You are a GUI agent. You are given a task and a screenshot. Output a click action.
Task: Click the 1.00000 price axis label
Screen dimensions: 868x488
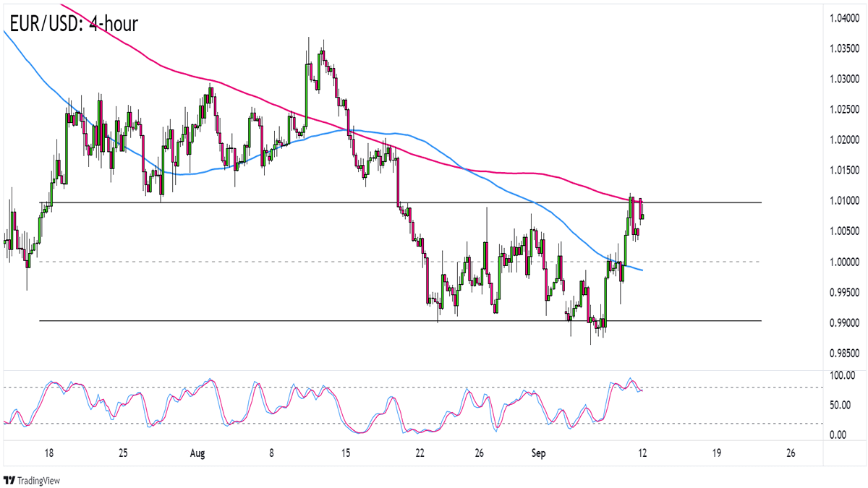845,262
